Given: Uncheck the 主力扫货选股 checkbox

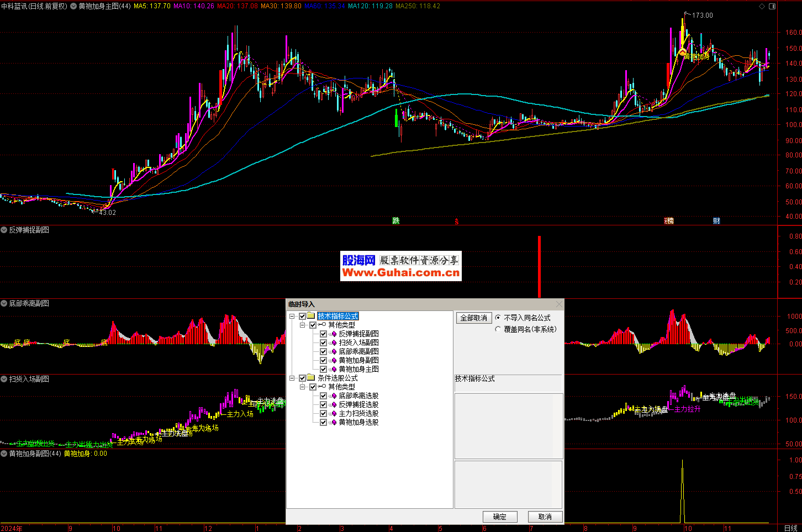Looking at the screenshot, I should [x=324, y=414].
